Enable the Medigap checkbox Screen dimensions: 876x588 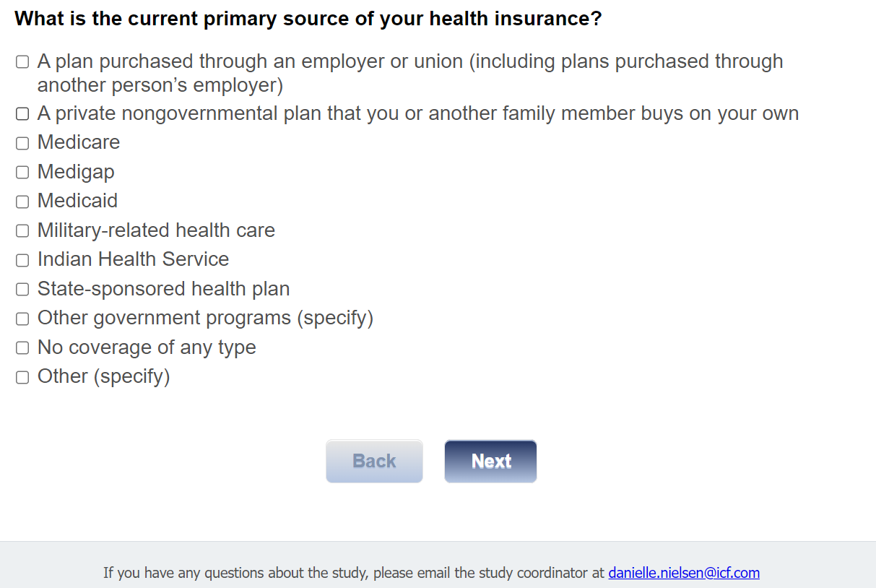(x=22, y=173)
